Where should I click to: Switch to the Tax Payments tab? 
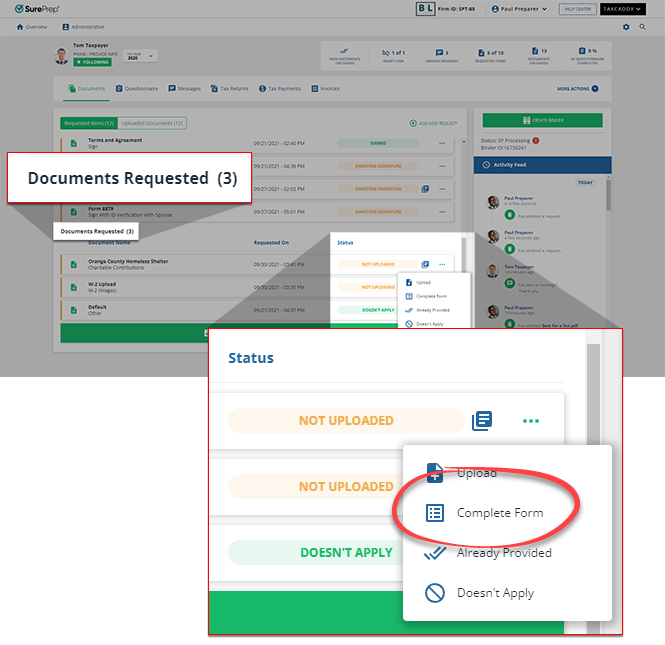point(279,89)
